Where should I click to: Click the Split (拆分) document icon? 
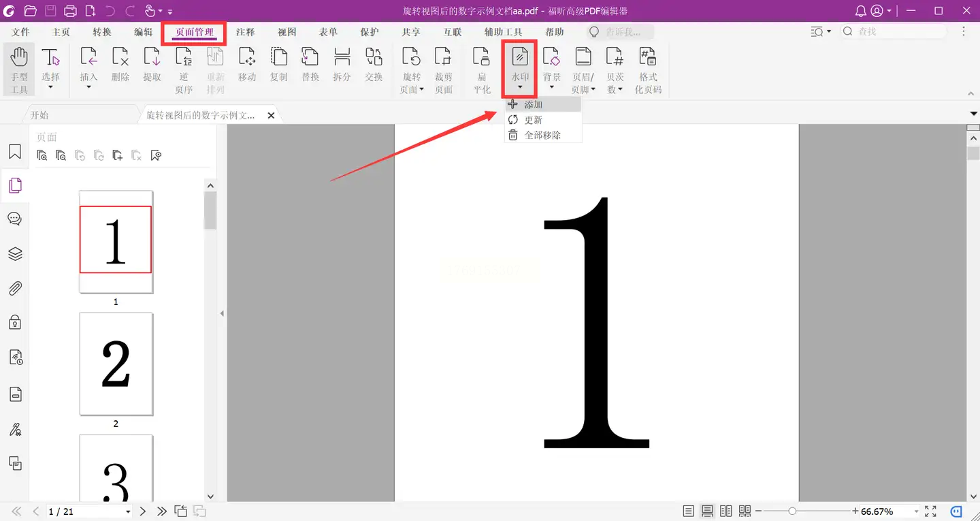click(342, 65)
